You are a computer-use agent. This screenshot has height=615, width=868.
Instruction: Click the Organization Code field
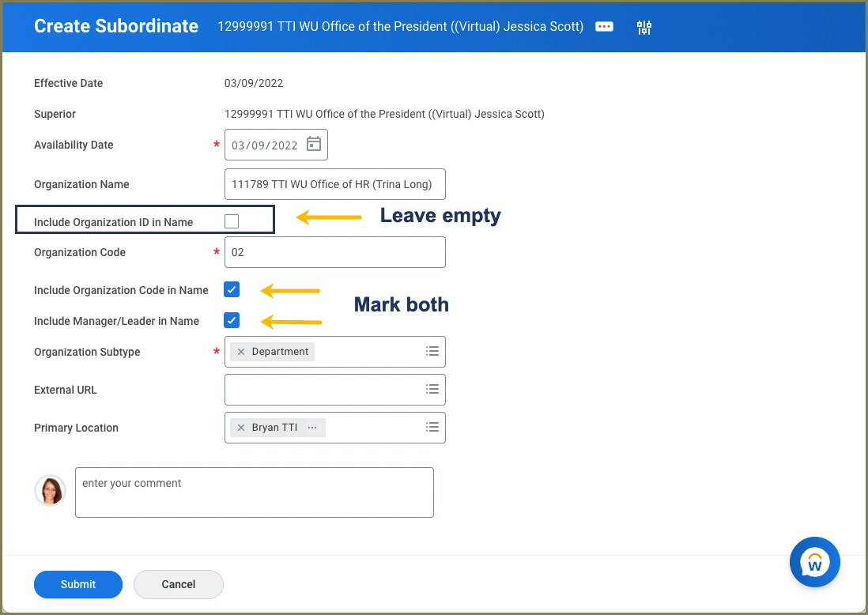pos(334,252)
